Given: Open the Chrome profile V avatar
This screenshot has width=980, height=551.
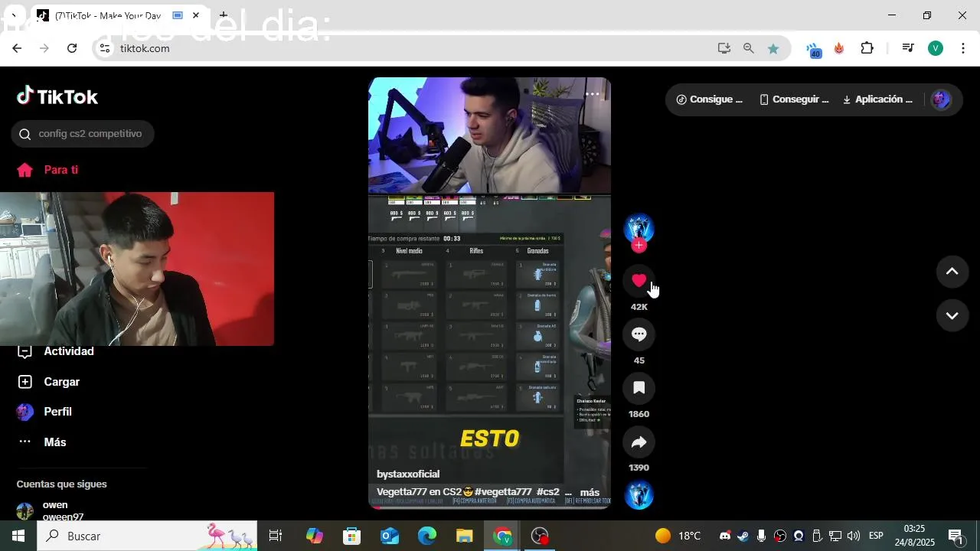Looking at the screenshot, I should (x=936, y=48).
